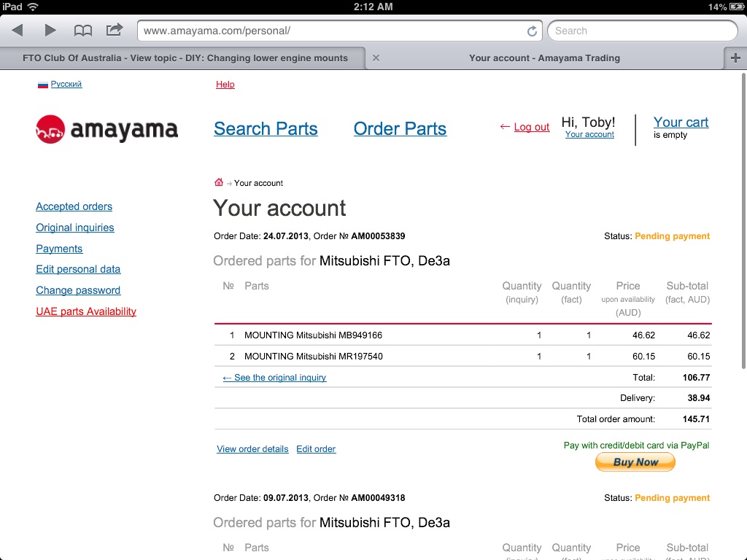The image size is (747, 560).
Task: Open Payments in sidebar
Action: click(x=59, y=249)
